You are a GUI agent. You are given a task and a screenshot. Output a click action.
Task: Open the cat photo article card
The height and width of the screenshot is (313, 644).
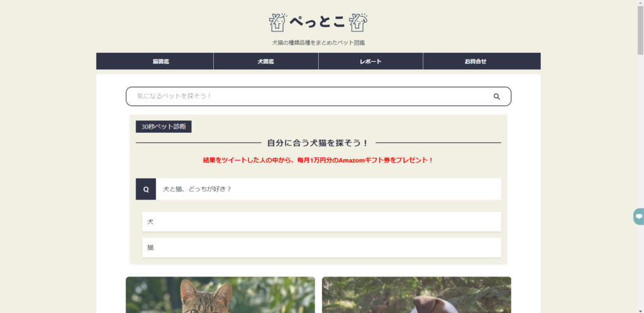220,295
